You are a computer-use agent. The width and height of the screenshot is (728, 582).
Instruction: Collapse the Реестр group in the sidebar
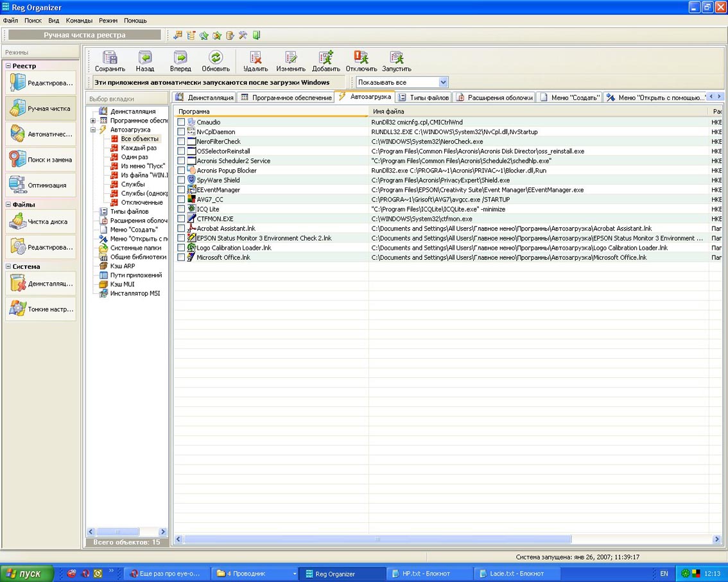click(x=8, y=66)
